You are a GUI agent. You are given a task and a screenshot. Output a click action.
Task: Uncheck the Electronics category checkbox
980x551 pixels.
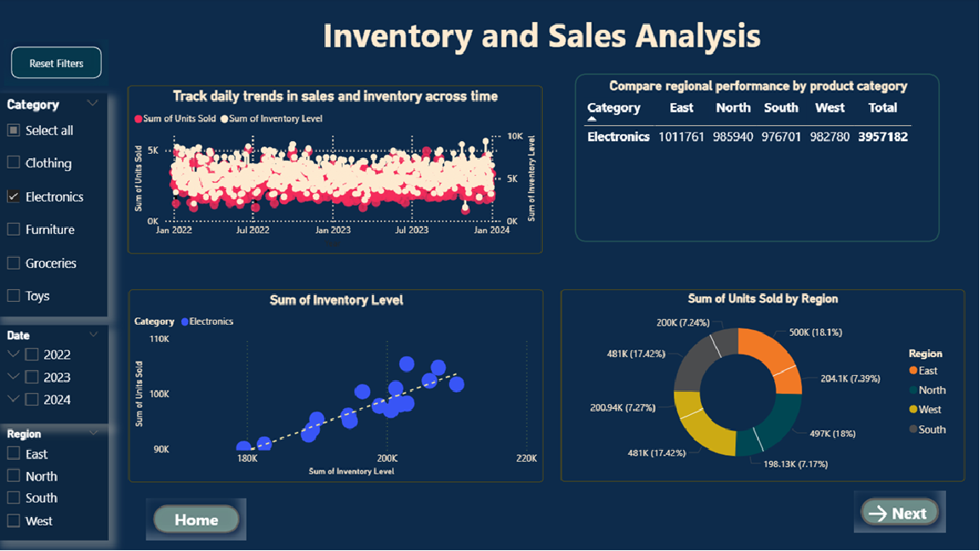(14, 196)
